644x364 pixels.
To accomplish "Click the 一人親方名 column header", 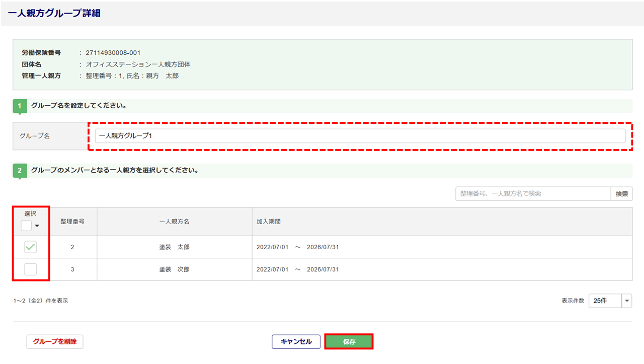I will tap(174, 222).
